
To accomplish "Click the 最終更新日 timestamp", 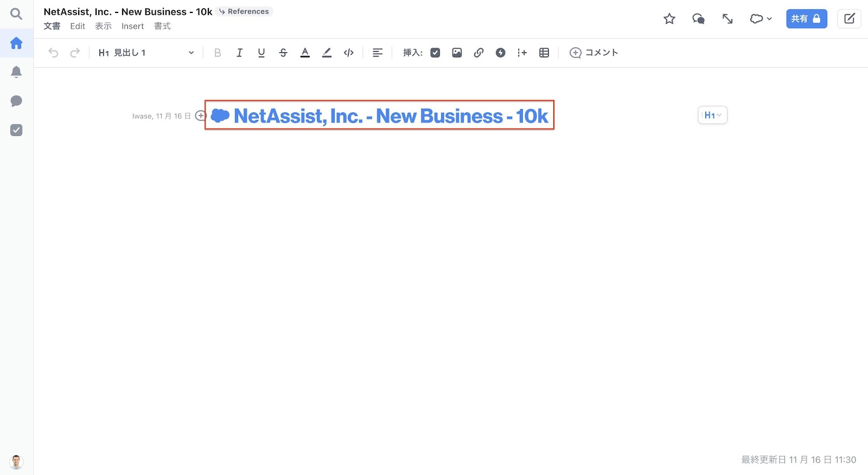I will 799,460.
